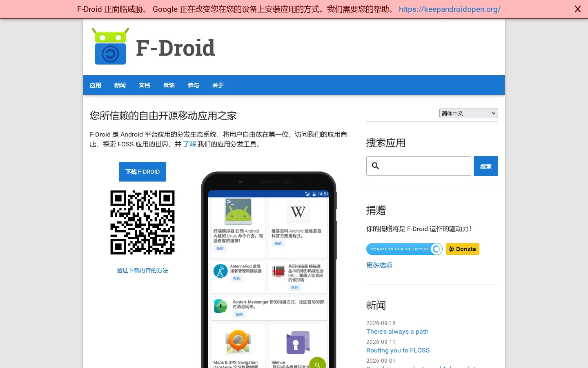Open the 关于 menu item
This screenshot has height=368, width=588.
point(218,85)
